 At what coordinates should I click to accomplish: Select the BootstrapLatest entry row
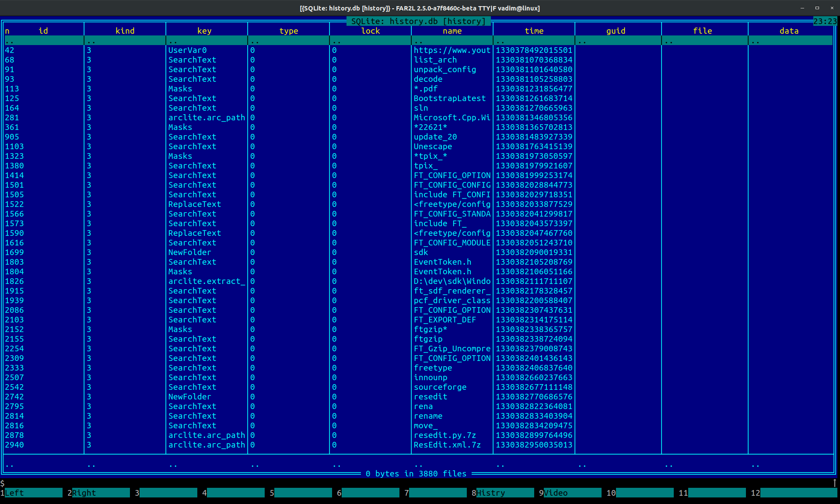449,98
